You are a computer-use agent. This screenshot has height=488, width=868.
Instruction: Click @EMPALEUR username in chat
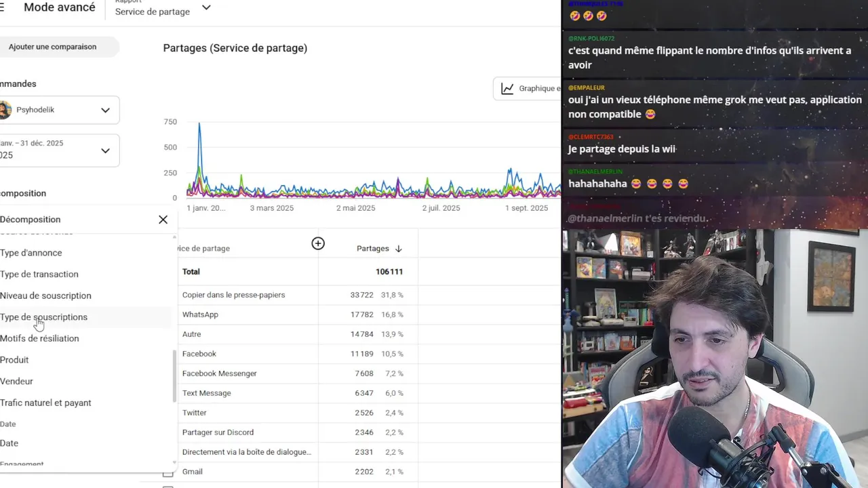pos(587,88)
